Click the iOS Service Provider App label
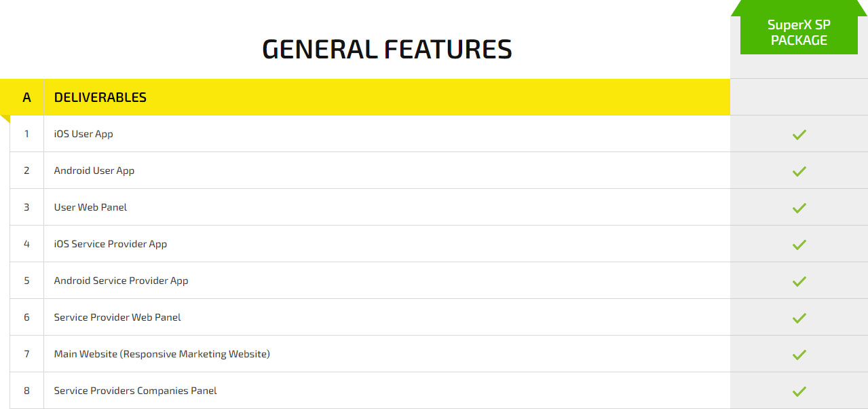This screenshot has width=868, height=409. (111, 244)
